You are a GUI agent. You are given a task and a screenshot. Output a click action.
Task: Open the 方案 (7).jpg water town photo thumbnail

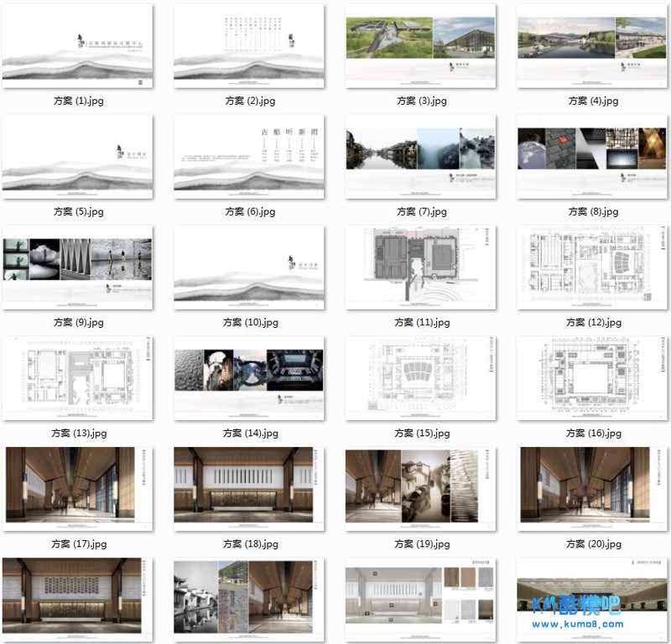(421, 157)
